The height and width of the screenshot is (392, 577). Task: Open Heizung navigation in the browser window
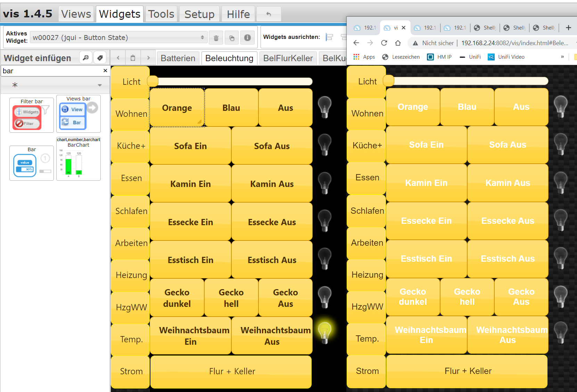pos(366,275)
